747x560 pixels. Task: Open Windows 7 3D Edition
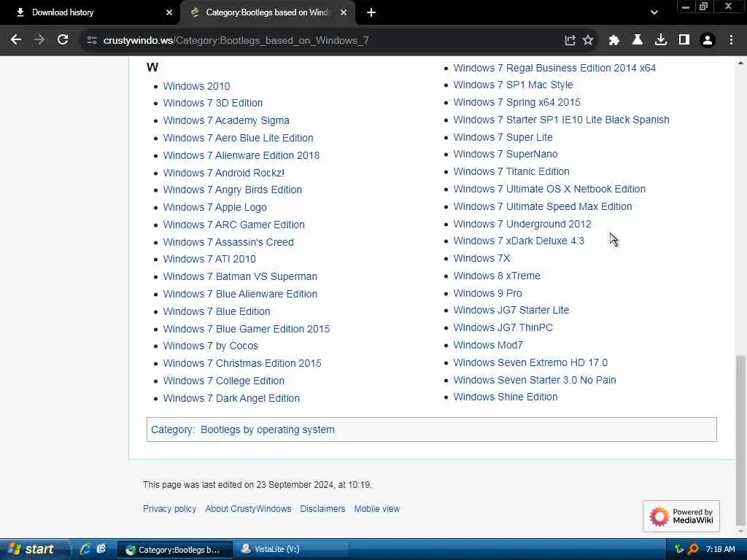pyautogui.click(x=212, y=103)
